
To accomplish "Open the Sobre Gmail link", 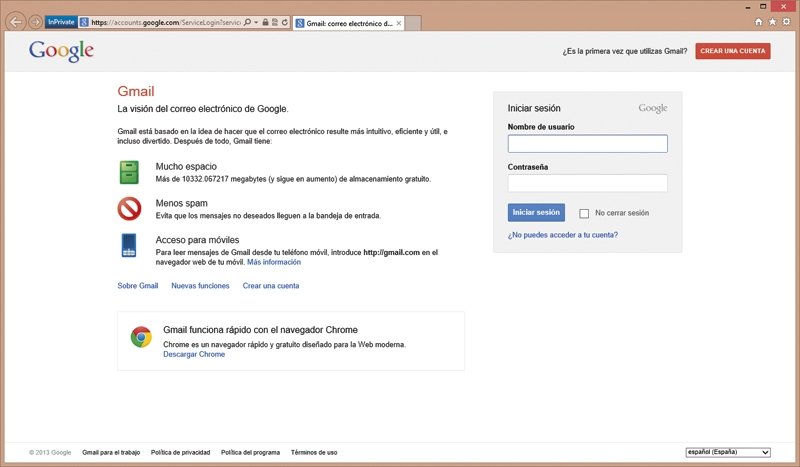I will pos(138,286).
